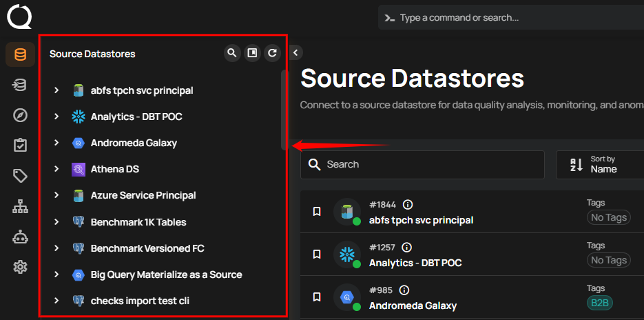Expand Athena DS tree node
Viewport: 644px width, 320px height.
pyautogui.click(x=56, y=169)
